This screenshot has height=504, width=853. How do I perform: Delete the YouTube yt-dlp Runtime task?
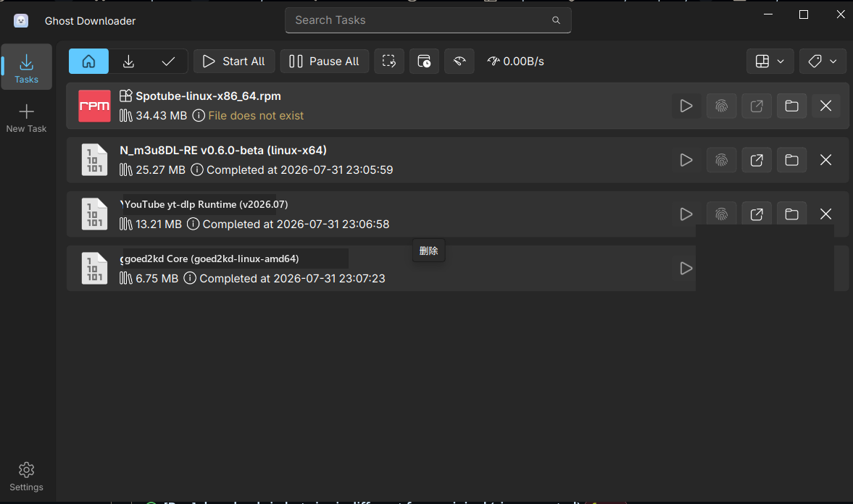point(825,214)
